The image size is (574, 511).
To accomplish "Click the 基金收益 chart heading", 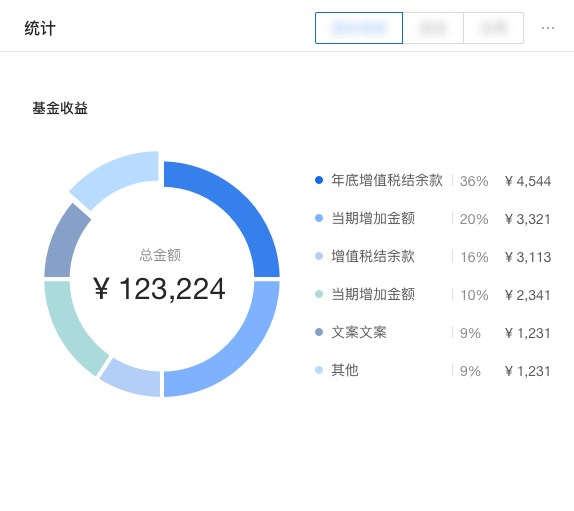I will pos(60,108).
